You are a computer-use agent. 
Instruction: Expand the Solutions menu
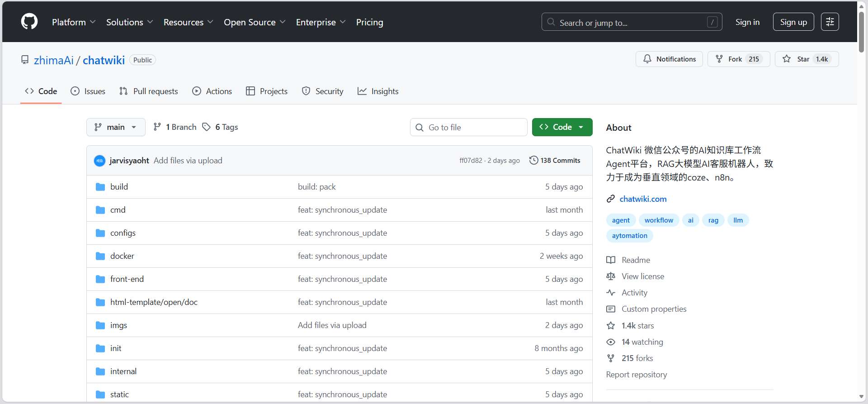[x=130, y=22]
